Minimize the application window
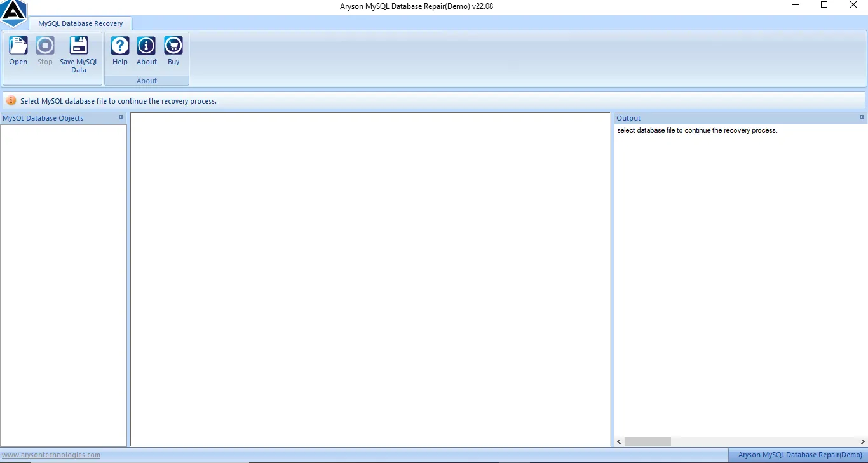This screenshot has height=463, width=868. pyautogui.click(x=796, y=5)
